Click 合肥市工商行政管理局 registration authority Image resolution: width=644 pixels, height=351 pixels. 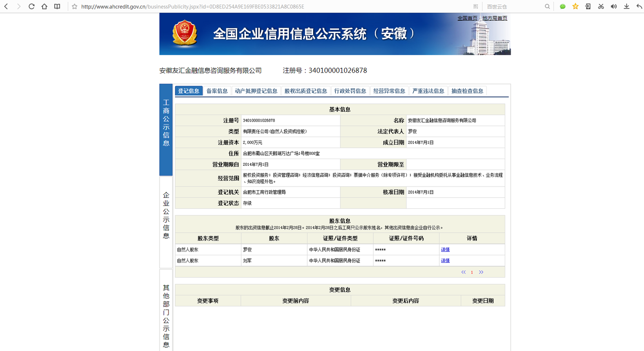pos(264,192)
